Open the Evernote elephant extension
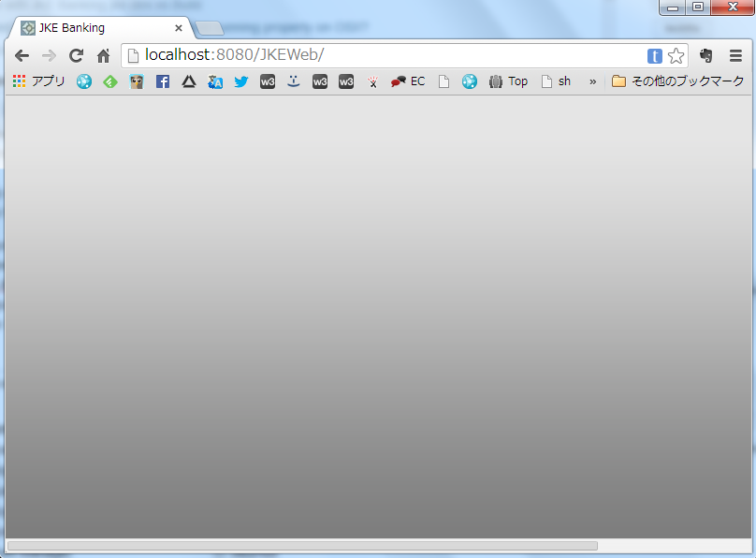 (x=706, y=56)
